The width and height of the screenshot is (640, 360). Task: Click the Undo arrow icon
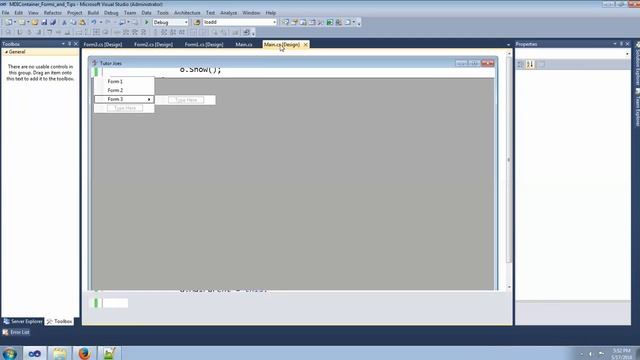click(93, 22)
